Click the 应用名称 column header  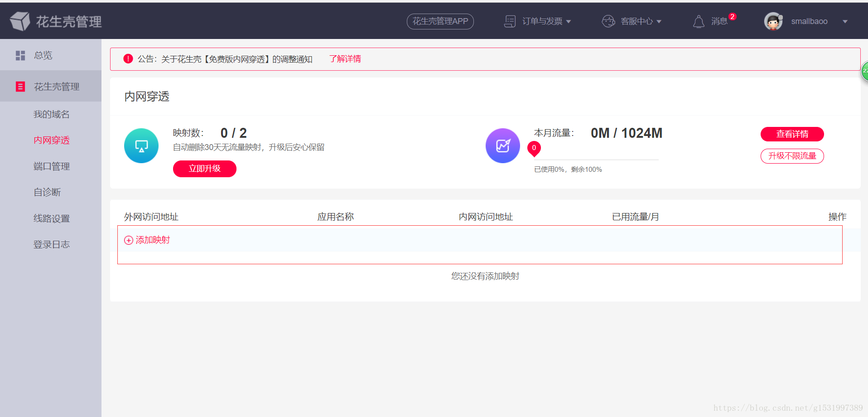[x=336, y=217]
